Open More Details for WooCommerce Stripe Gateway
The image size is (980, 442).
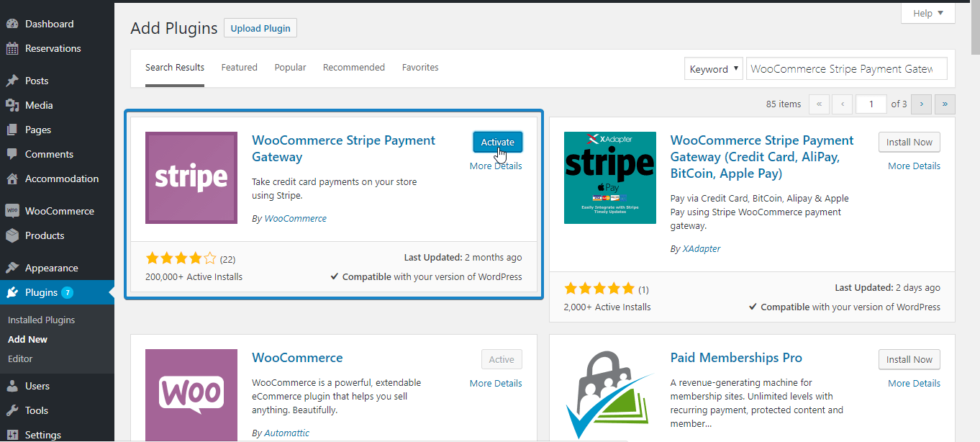(x=496, y=166)
